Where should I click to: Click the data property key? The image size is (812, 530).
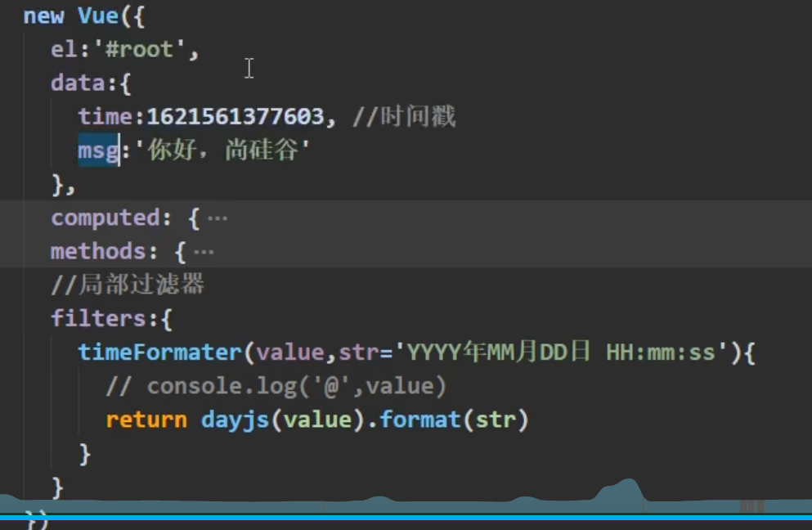click(78, 83)
